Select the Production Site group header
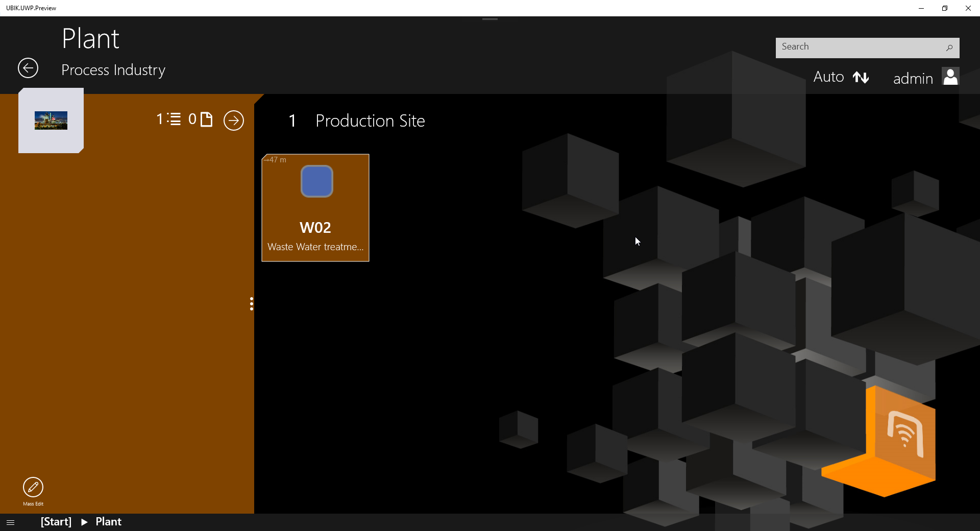The width and height of the screenshot is (980, 531). [370, 121]
